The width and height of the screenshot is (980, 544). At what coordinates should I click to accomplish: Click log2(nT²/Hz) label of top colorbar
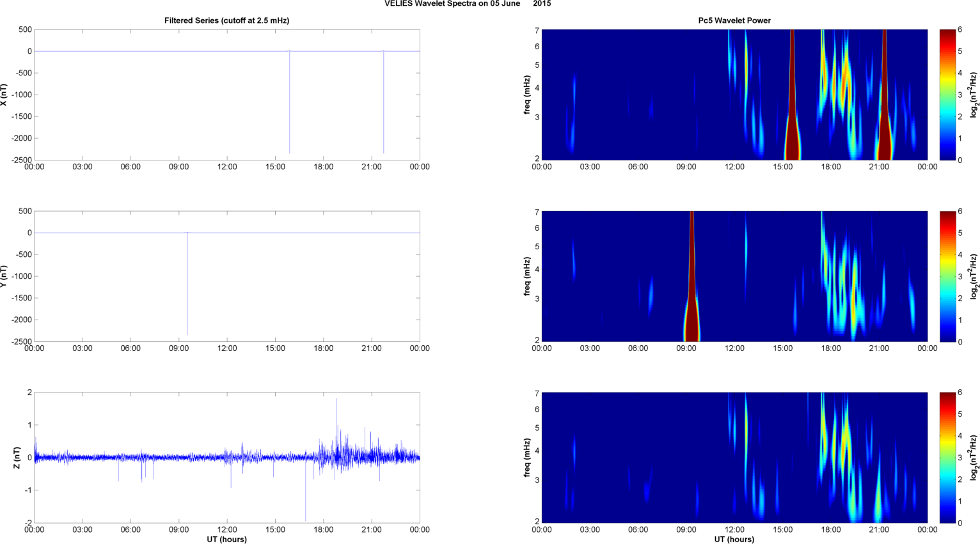[x=973, y=95]
